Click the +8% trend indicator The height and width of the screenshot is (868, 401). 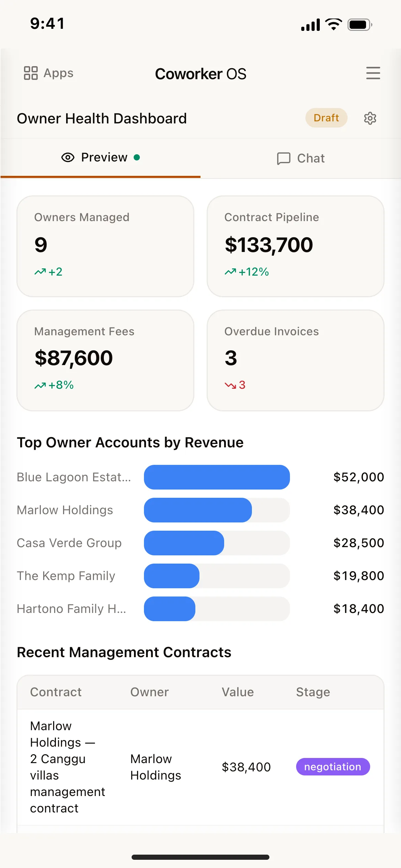pos(54,385)
